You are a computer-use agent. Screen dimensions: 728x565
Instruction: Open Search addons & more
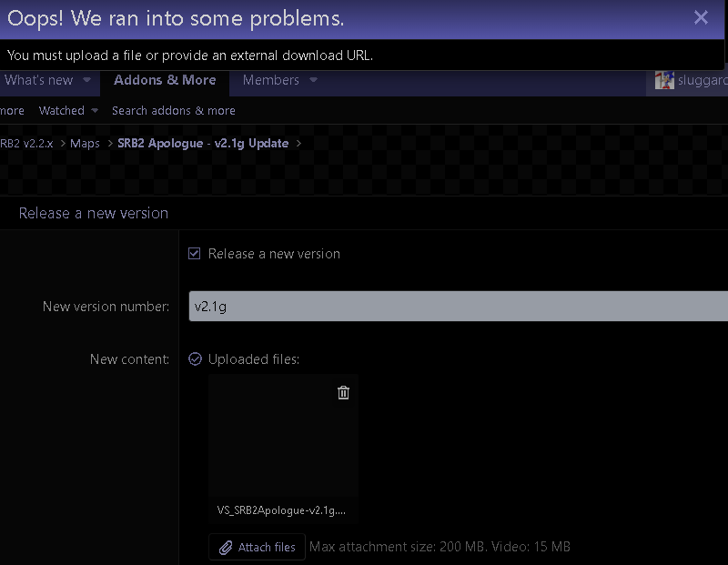pyautogui.click(x=174, y=110)
